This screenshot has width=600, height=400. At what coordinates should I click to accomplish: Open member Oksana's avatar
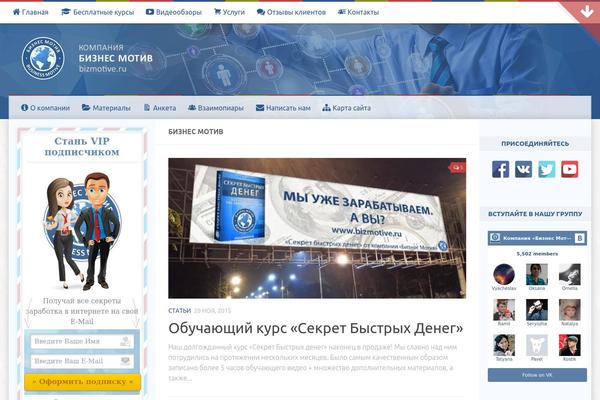point(537,274)
